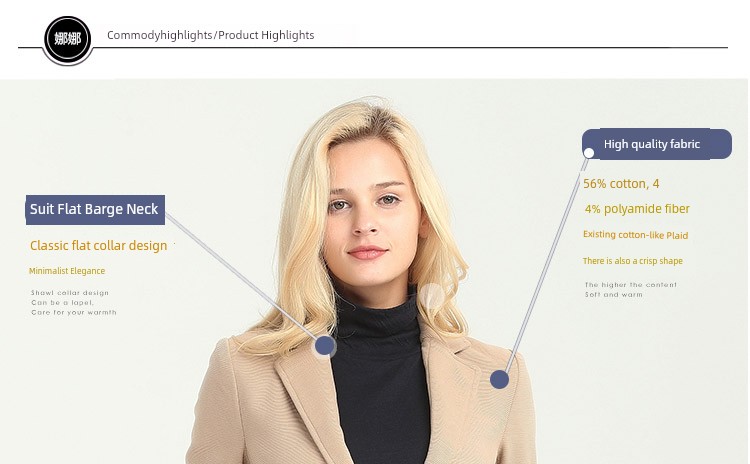The height and width of the screenshot is (464, 750).
Task: Click the 4% polyamide fiber text
Action: [637, 209]
